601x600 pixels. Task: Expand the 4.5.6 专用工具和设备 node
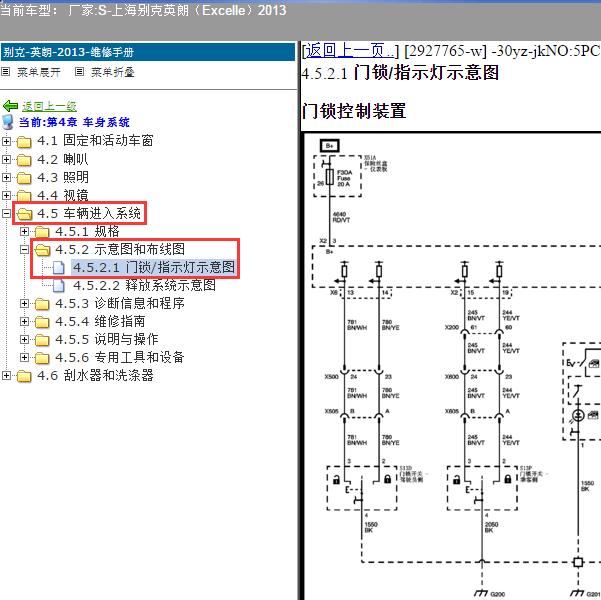coord(24,357)
